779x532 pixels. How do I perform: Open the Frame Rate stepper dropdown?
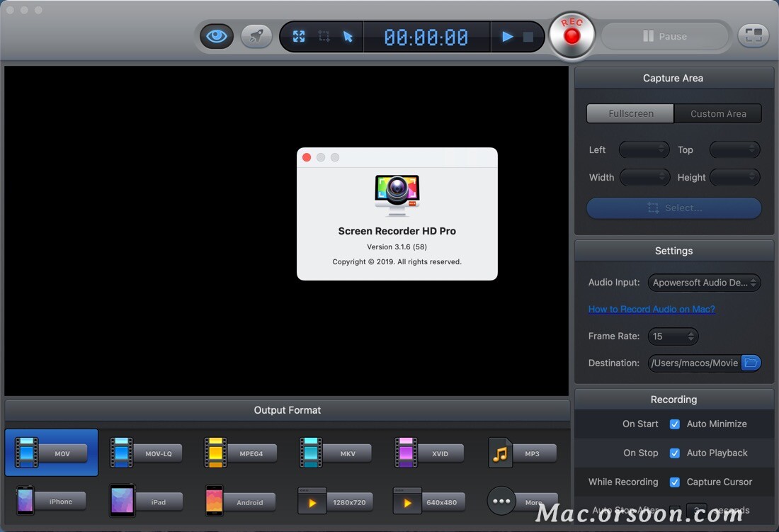click(673, 336)
